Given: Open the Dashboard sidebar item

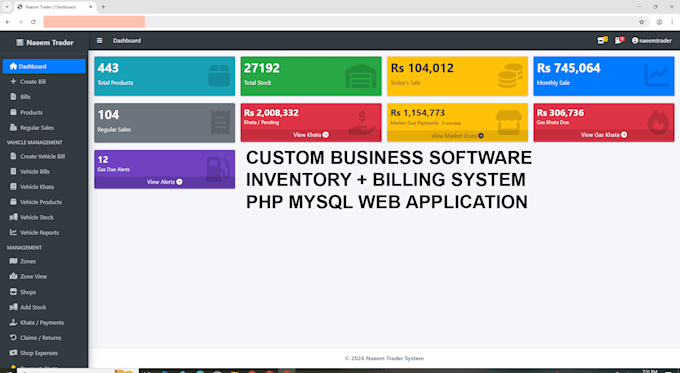Looking at the screenshot, I should coord(44,66).
